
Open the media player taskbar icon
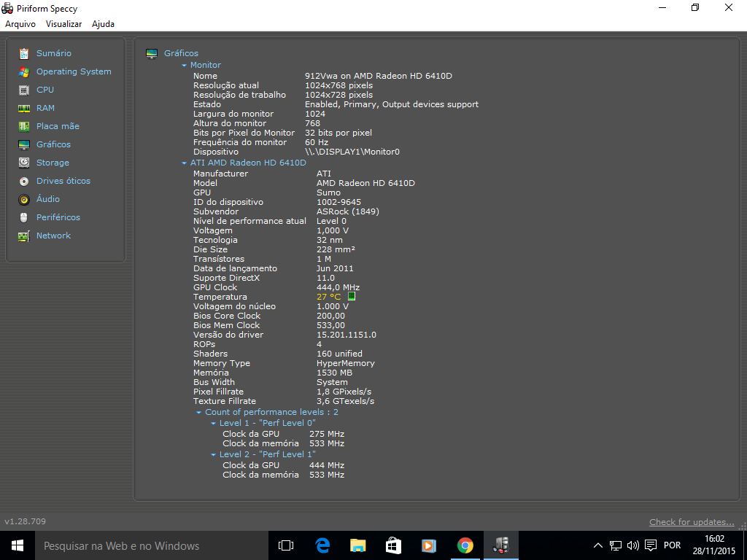pyautogui.click(x=429, y=545)
